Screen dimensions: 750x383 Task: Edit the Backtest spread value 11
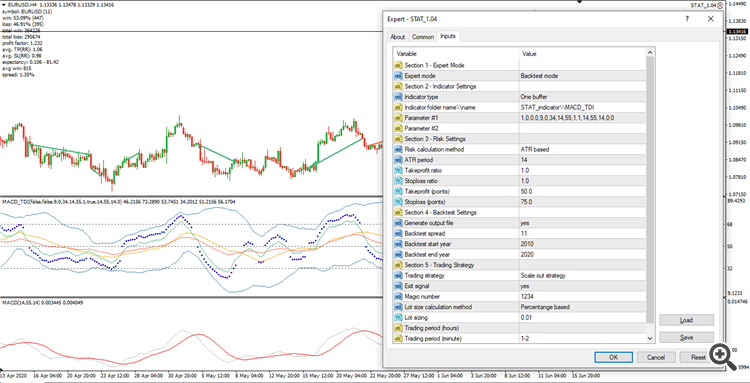coord(582,233)
